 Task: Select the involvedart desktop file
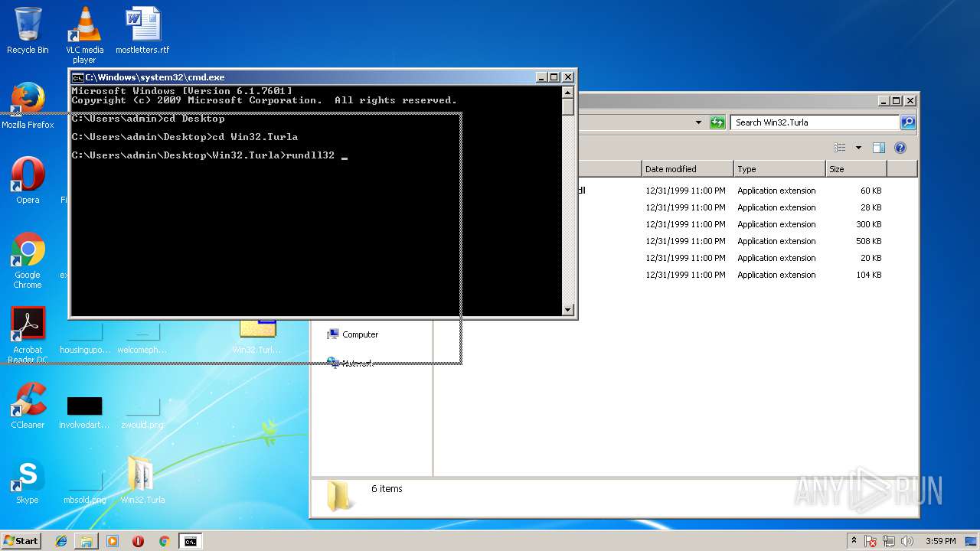tap(84, 412)
